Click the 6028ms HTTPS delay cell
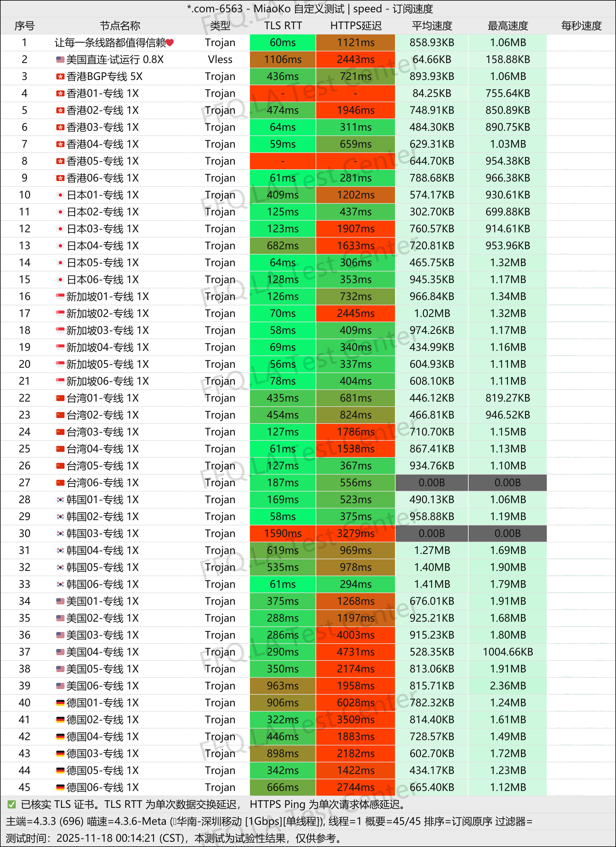Screen dimensions: 616x847 356,703
